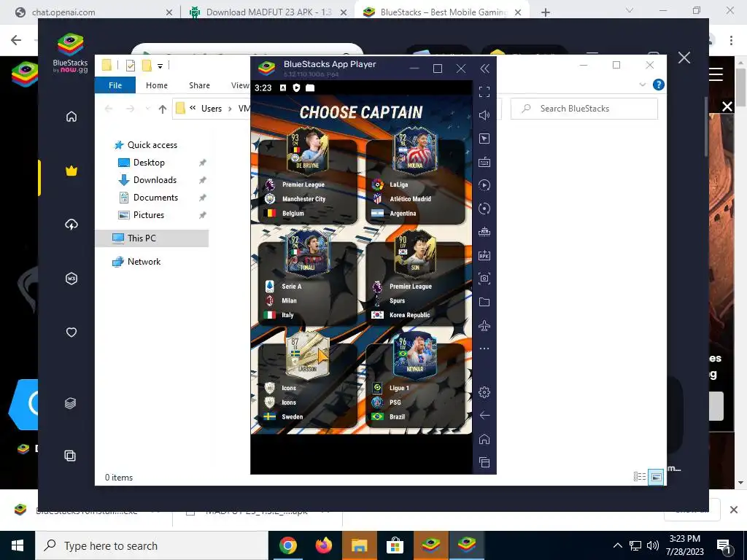Open File tab in File Explorer
The height and width of the screenshot is (560, 747).
115,85
